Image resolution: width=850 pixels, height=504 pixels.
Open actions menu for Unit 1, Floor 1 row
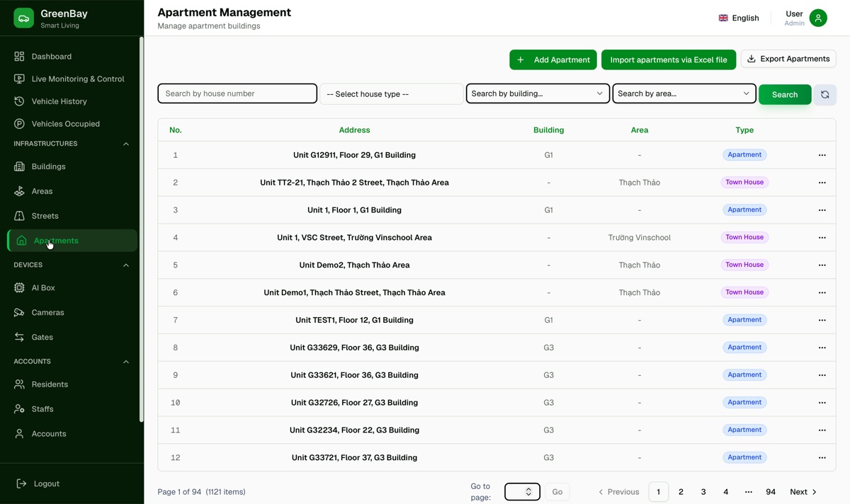tap(822, 210)
